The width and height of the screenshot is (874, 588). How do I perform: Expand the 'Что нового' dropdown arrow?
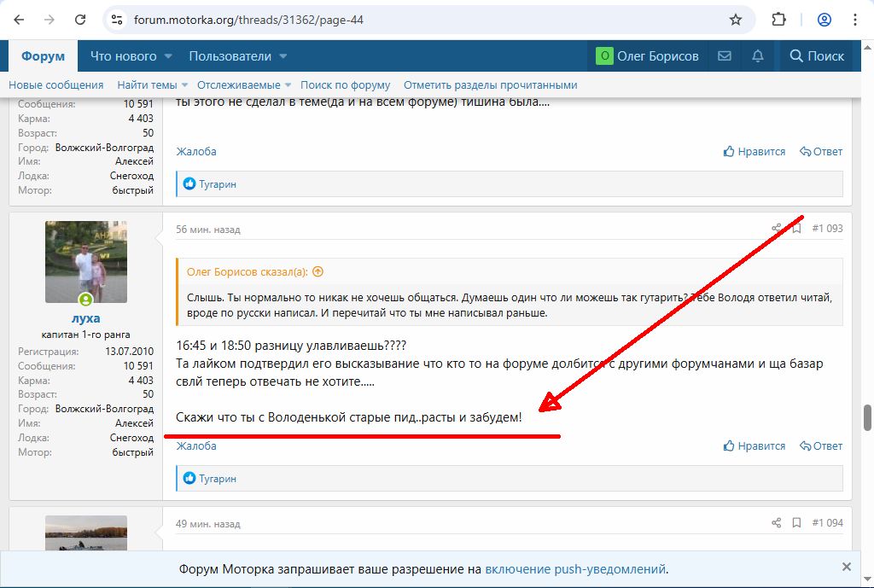(168, 56)
